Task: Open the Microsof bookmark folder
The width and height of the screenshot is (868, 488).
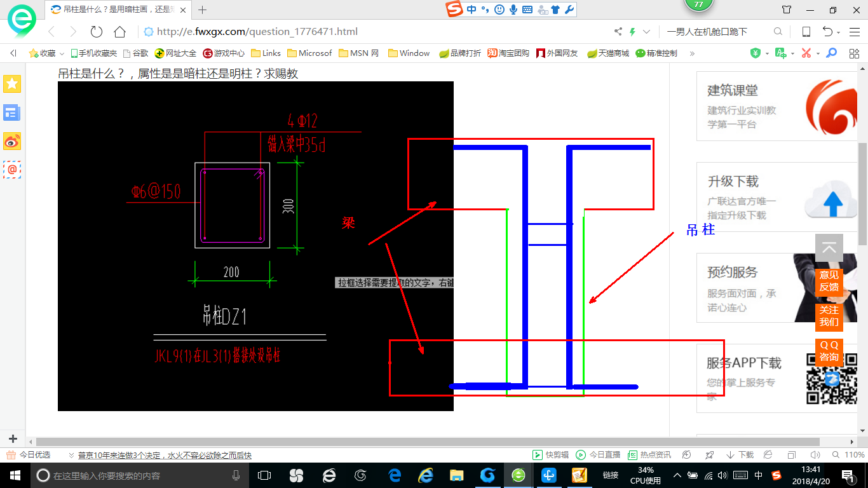Action: [309, 53]
